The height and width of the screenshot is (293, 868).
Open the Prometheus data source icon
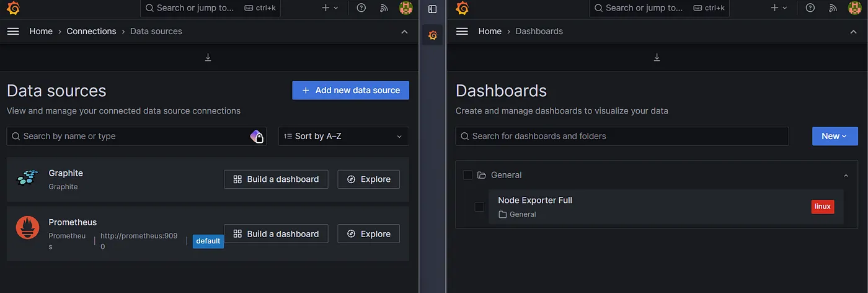(x=27, y=228)
